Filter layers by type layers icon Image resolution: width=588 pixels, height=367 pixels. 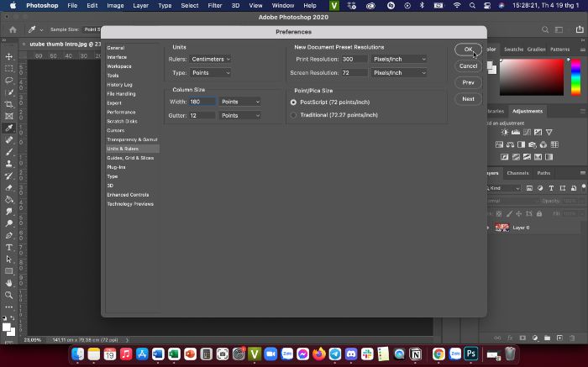(x=551, y=188)
